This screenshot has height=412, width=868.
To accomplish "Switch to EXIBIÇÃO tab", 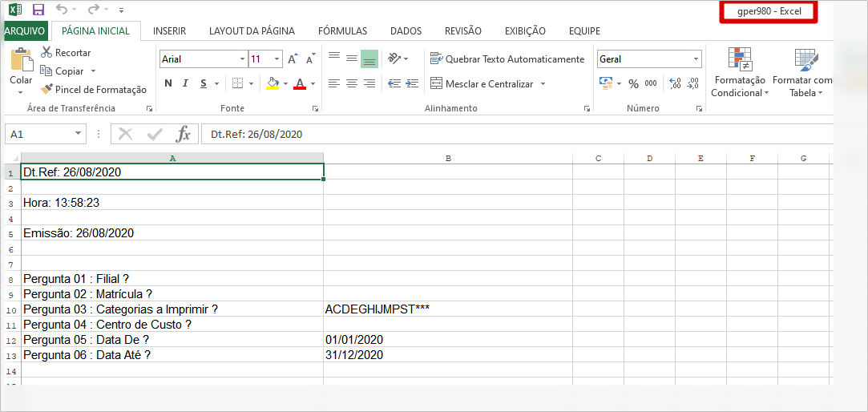I will point(525,31).
